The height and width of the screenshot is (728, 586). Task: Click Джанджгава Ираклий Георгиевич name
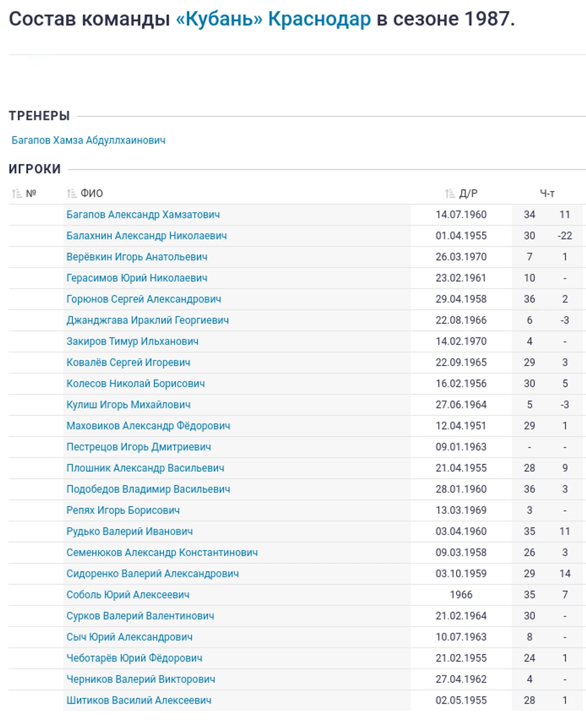pyautogui.click(x=147, y=320)
